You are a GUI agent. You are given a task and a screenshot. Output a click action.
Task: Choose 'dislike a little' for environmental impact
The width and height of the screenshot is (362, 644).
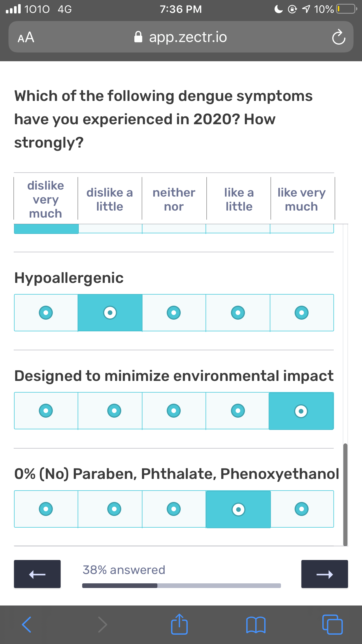pos(114,411)
